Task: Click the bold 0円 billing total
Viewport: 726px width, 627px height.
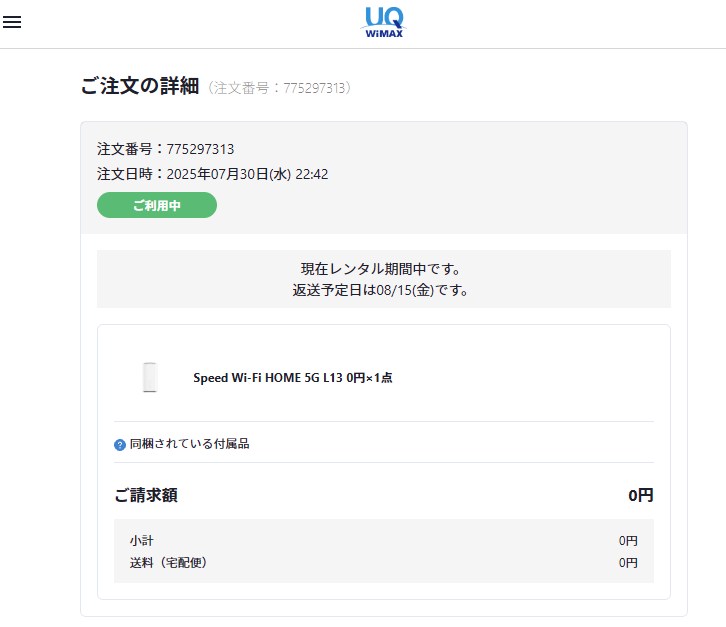Action: click(x=640, y=495)
